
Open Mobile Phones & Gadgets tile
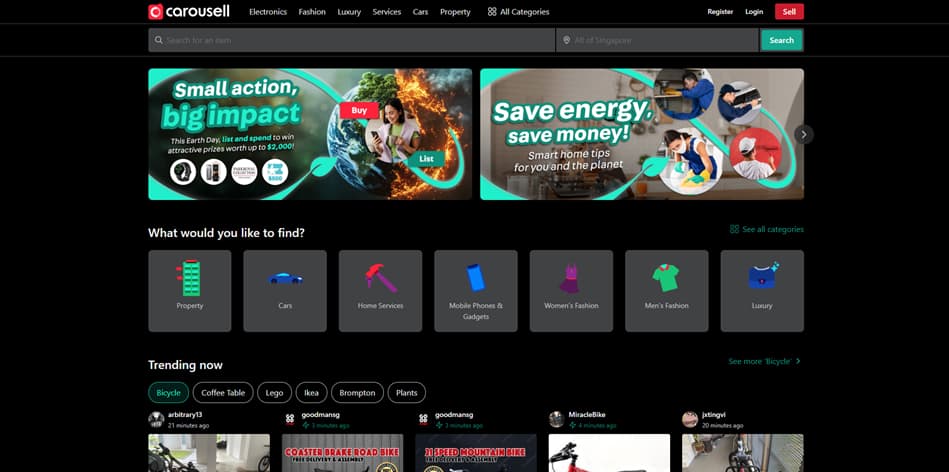[476, 291]
